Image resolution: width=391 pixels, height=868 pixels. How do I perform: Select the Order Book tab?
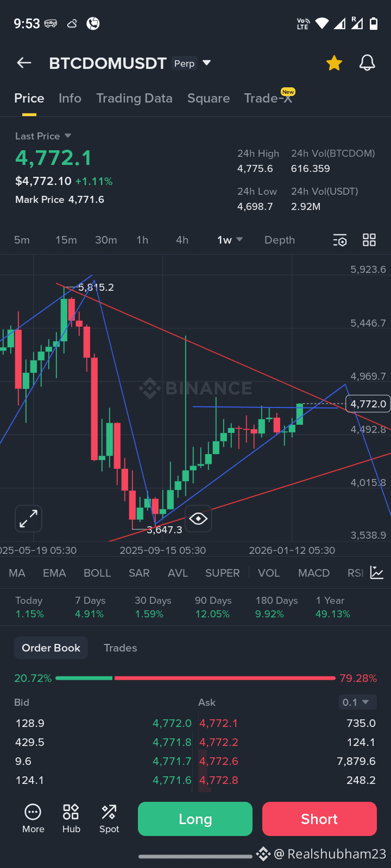tap(51, 648)
